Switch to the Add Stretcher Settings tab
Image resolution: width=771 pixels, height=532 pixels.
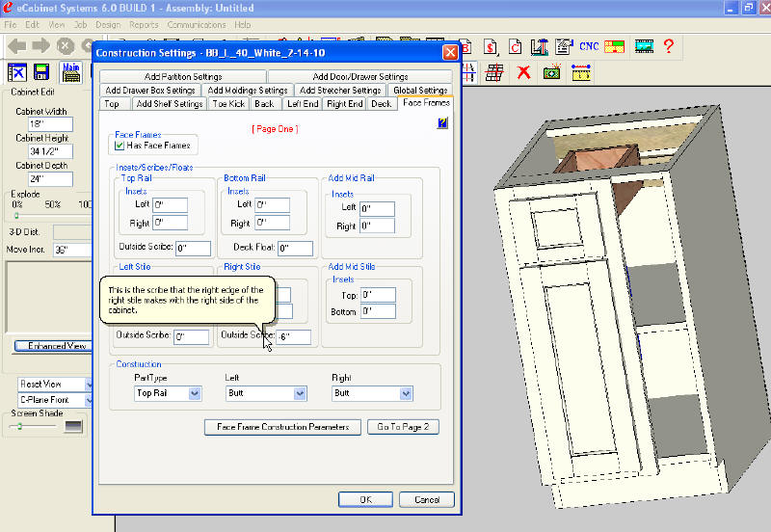(x=340, y=91)
